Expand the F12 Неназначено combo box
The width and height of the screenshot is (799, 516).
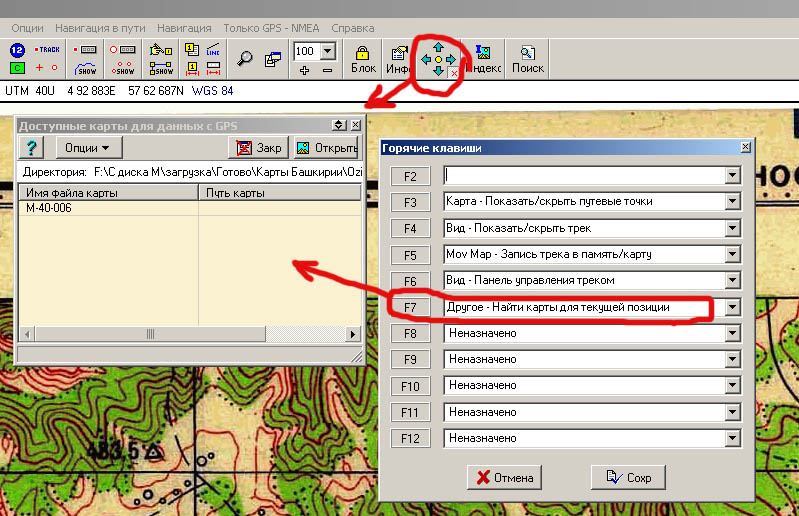click(x=732, y=438)
